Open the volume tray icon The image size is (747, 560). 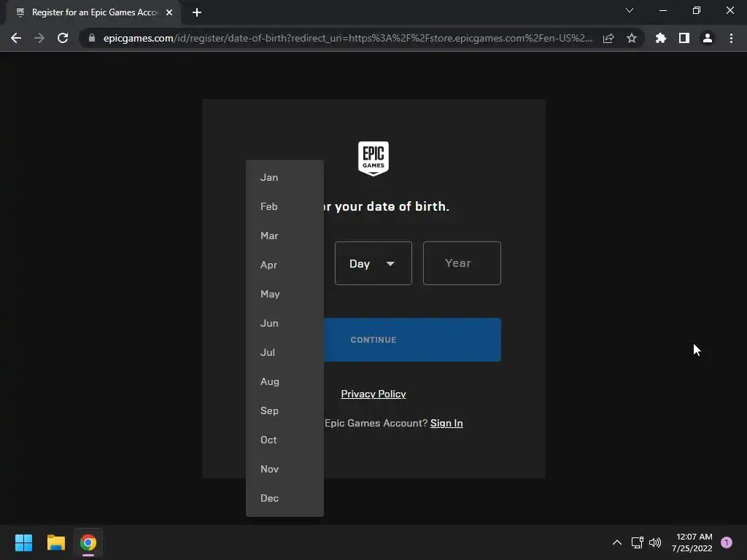pos(655,542)
